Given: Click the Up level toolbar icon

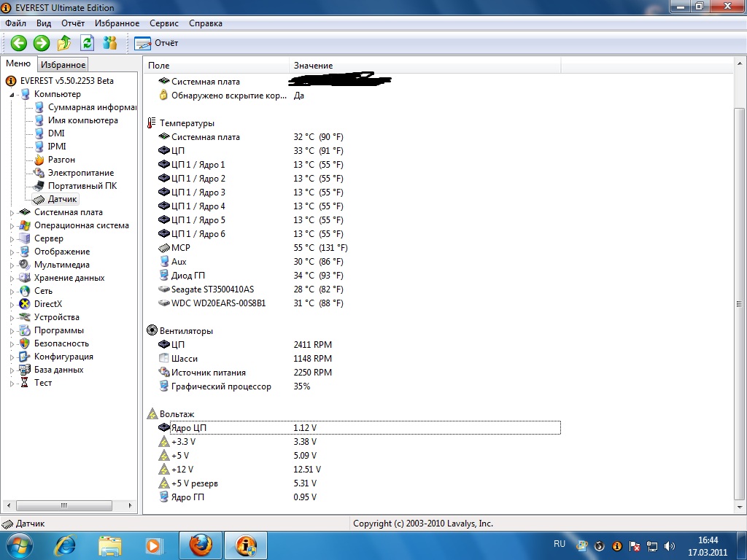Looking at the screenshot, I should 64,43.
